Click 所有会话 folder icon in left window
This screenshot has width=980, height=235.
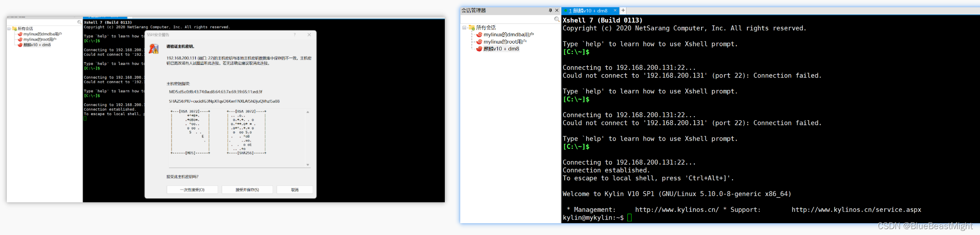point(15,29)
